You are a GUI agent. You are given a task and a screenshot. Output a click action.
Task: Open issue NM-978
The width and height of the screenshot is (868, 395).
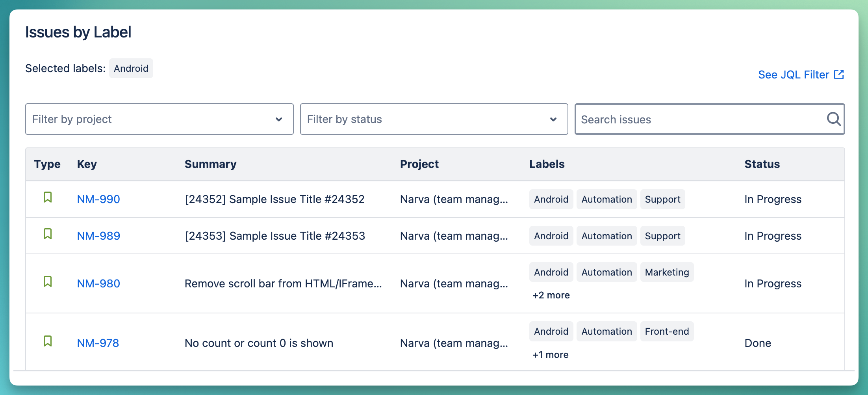click(98, 343)
